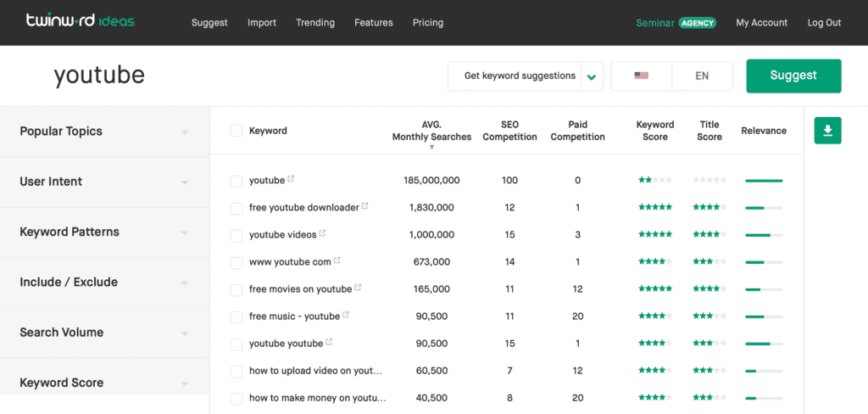Click the Twinword Ideas logo

coord(81,21)
